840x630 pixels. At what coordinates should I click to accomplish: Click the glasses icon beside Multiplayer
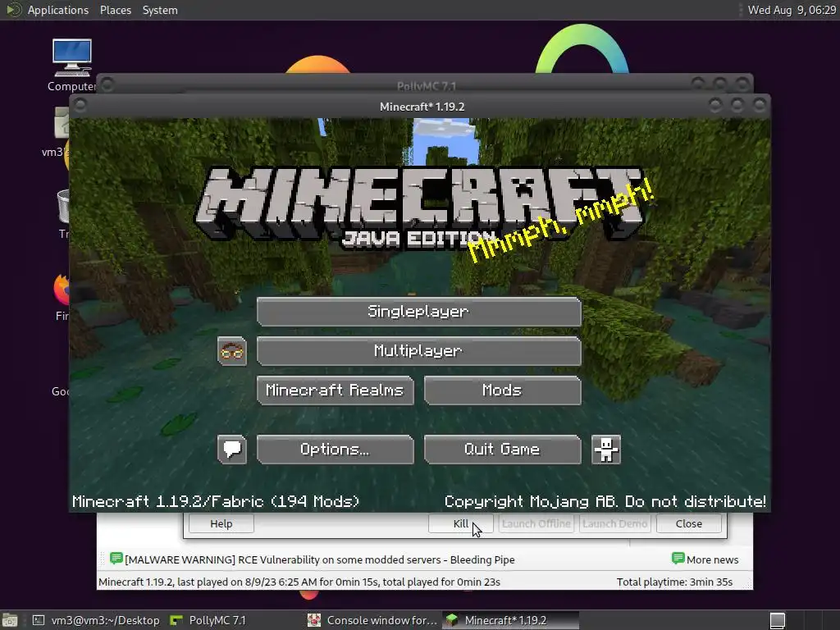click(x=232, y=351)
